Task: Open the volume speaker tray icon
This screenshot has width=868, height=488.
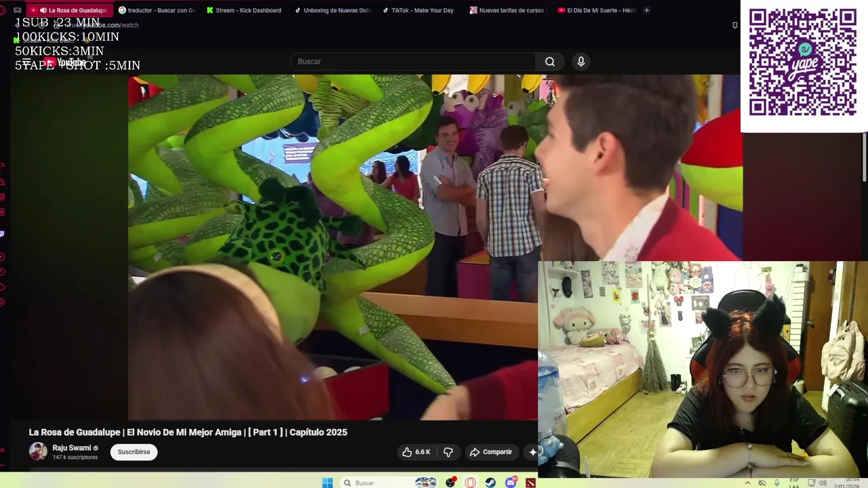Action: coord(823,483)
